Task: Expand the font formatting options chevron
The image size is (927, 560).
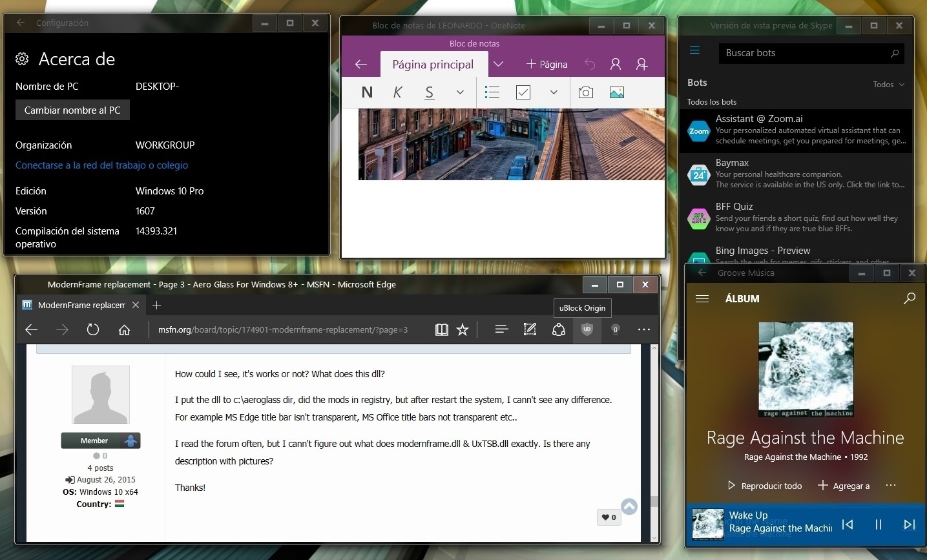Action: pyautogui.click(x=460, y=92)
